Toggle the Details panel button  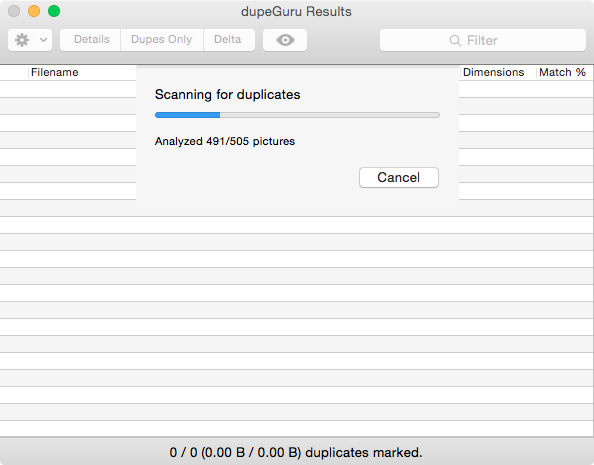pos(91,40)
